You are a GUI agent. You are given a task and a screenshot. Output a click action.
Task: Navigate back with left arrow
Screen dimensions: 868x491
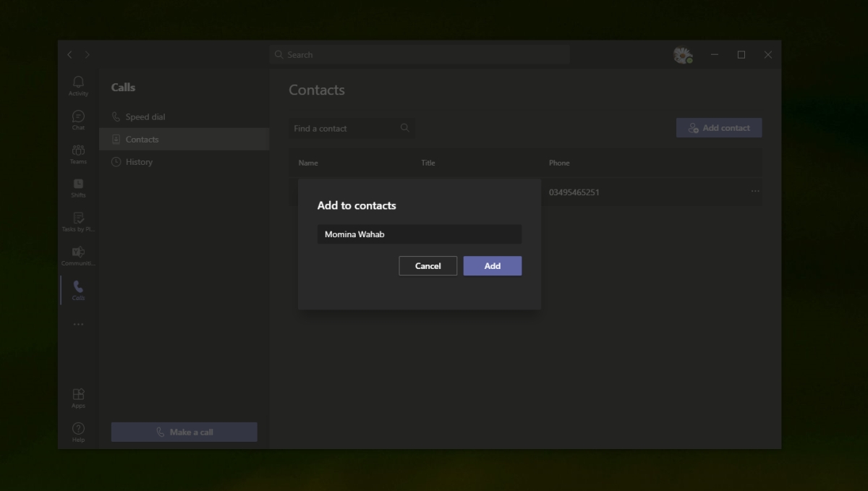point(70,55)
